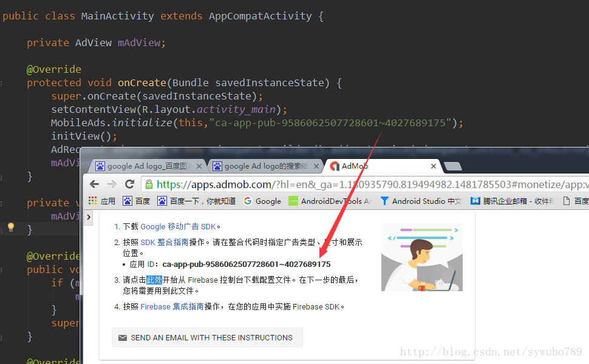Click SEND AN EMAIL WITH THESE INSTRUCTIONS
Image resolution: width=589 pixels, height=364 pixels.
(207, 337)
